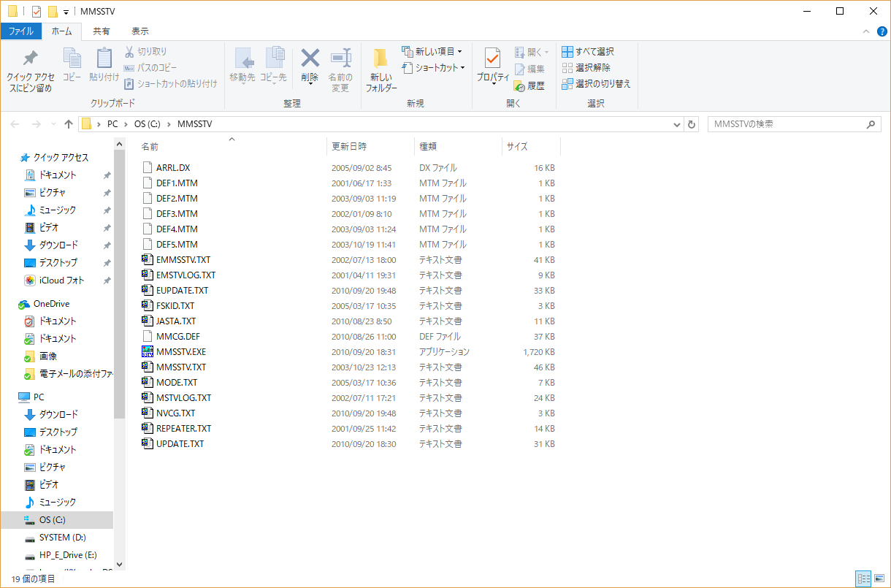Click Copy path (パスのコピー)
The image size is (891, 588).
click(150, 68)
